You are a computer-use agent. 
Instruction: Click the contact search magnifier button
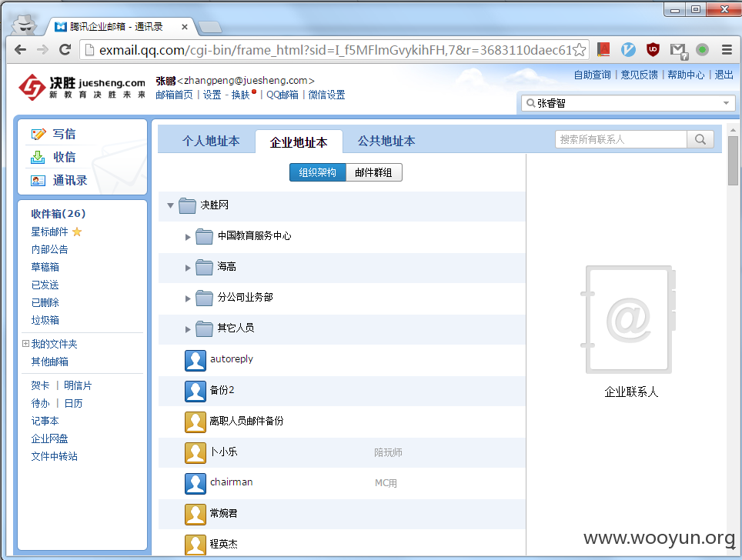point(700,139)
